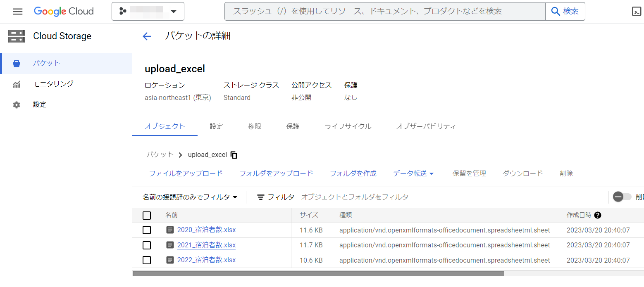Open the データ転送 dropdown
Screen dimensions: 644x287
coord(413,173)
